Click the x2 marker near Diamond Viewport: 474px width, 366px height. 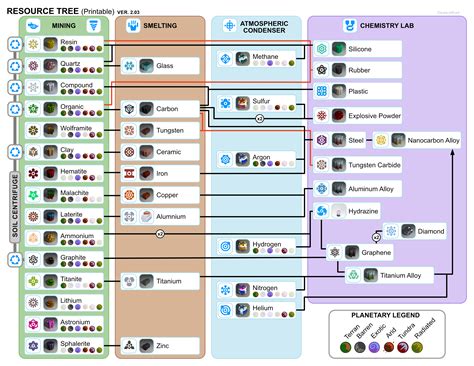pos(376,237)
